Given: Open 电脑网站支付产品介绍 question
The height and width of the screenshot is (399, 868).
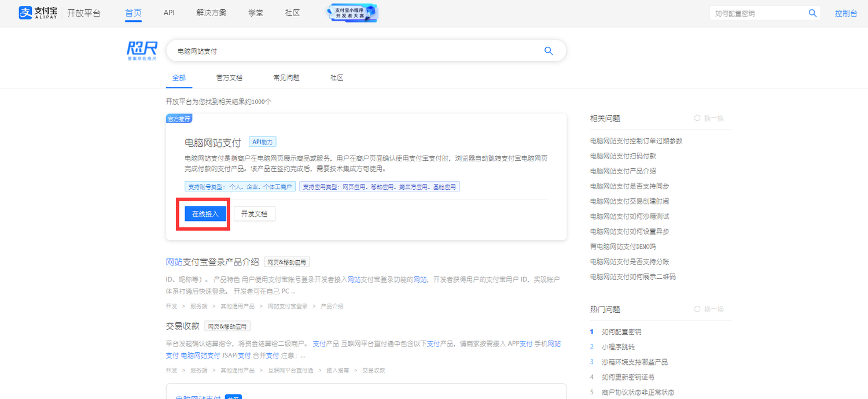Looking at the screenshot, I should point(623,171).
